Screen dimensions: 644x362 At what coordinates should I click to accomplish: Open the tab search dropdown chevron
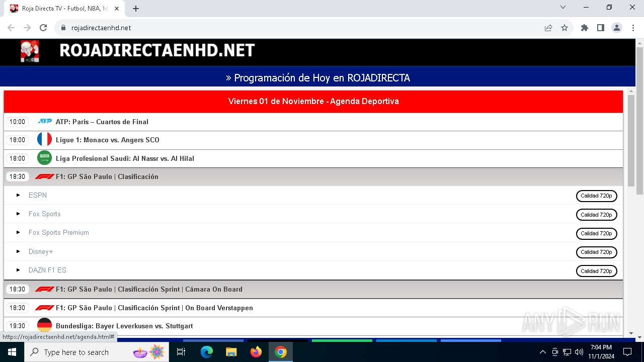[563, 7]
